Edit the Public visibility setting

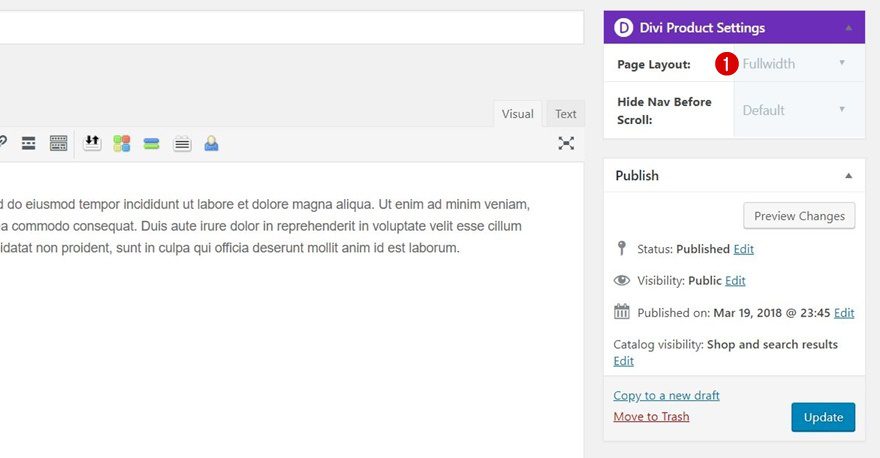pos(735,281)
